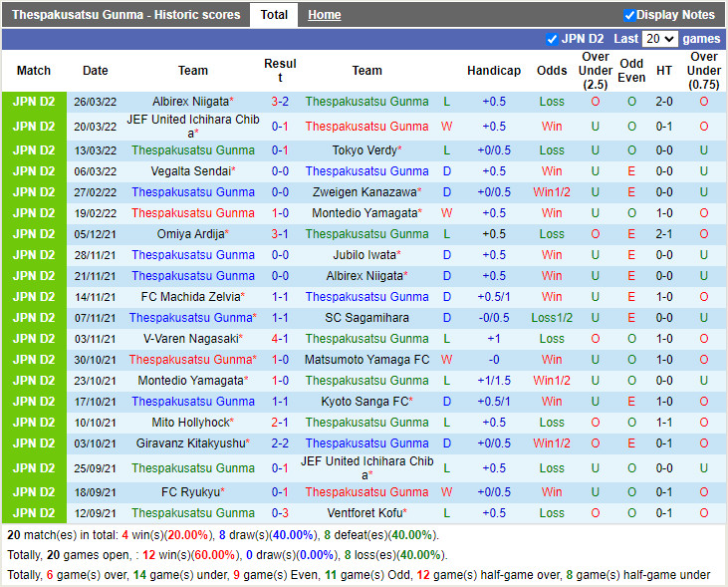Open V-Varen Nagasaki team link
Viewport: 728px width, 587px height.
(191, 339)
